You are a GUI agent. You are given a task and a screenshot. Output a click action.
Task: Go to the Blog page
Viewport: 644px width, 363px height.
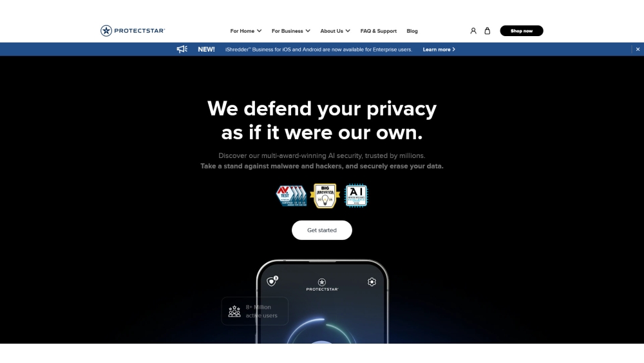412,31
